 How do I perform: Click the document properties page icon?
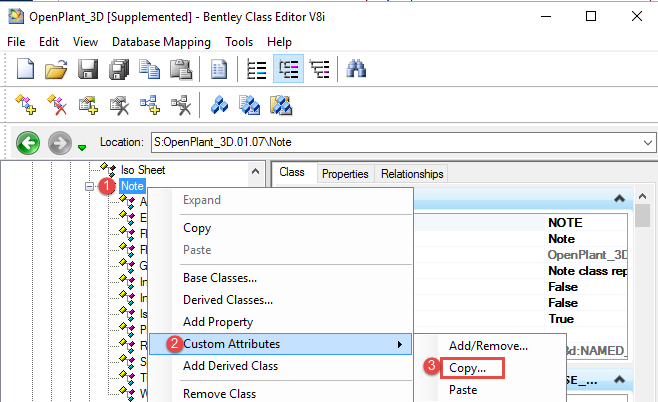pos(219,69)
